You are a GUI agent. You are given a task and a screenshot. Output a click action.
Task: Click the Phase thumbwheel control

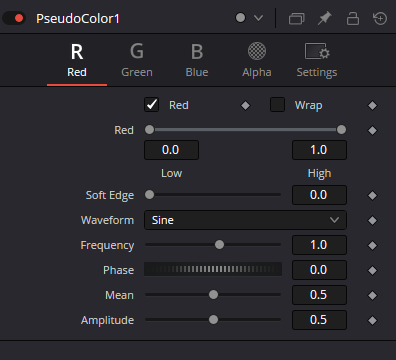tap(213, 269)
